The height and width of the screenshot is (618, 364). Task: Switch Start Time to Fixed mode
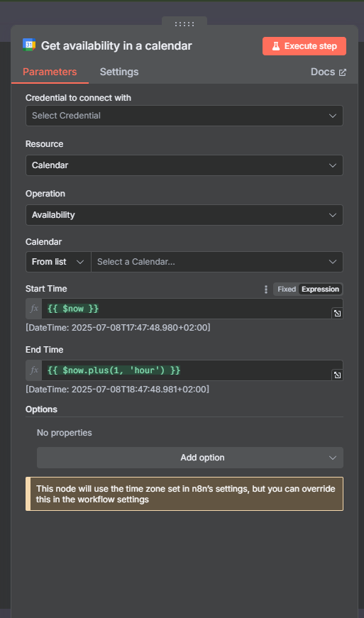[287, 289]
